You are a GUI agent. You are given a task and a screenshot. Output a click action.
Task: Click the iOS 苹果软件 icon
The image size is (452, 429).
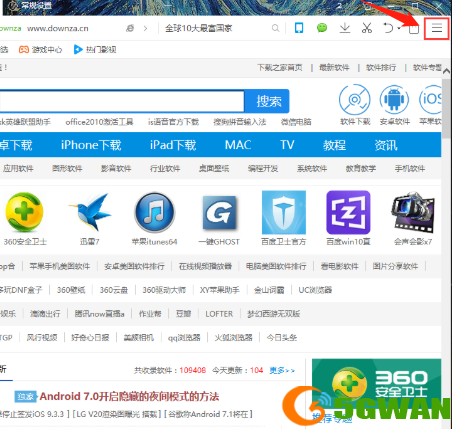click(430, 99)
